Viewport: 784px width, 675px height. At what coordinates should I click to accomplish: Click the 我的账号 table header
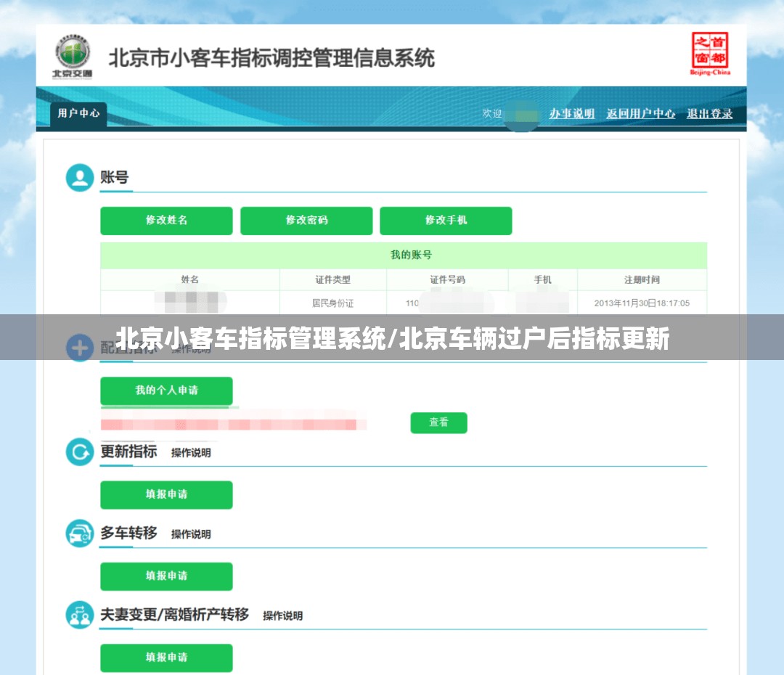click(404, 255)
